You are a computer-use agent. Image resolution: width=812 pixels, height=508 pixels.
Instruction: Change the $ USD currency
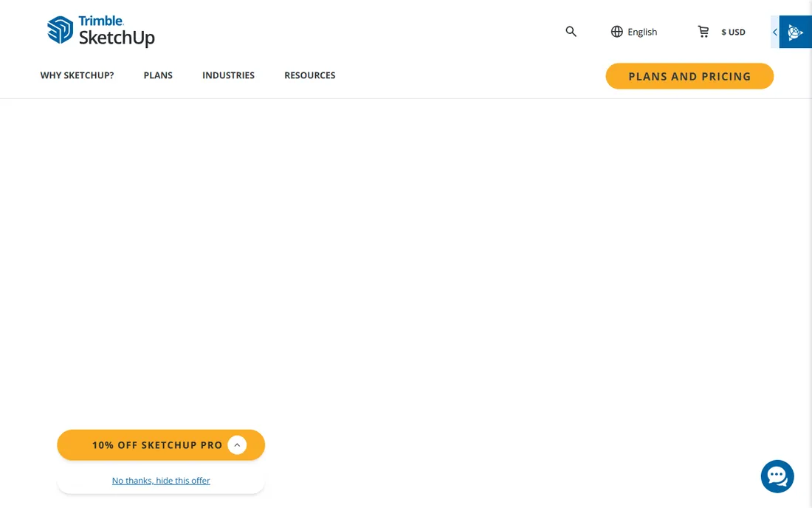click(x=733, y=32)
